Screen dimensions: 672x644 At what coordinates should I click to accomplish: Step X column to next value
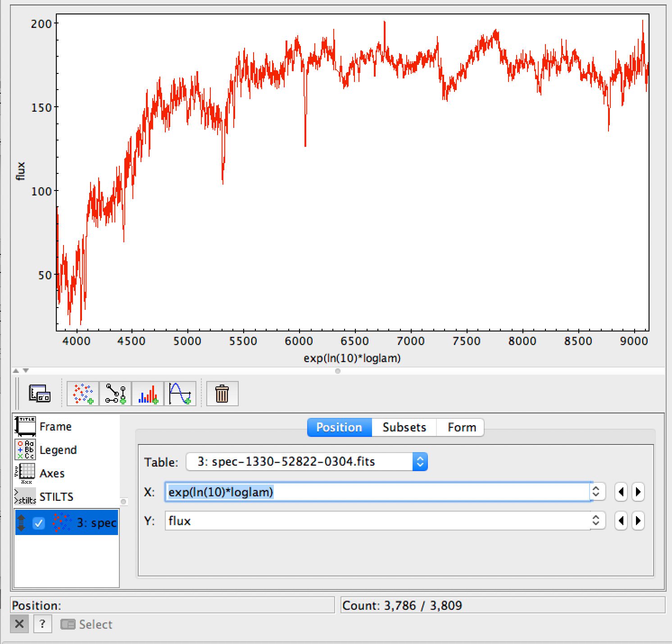tap(638, 492)
